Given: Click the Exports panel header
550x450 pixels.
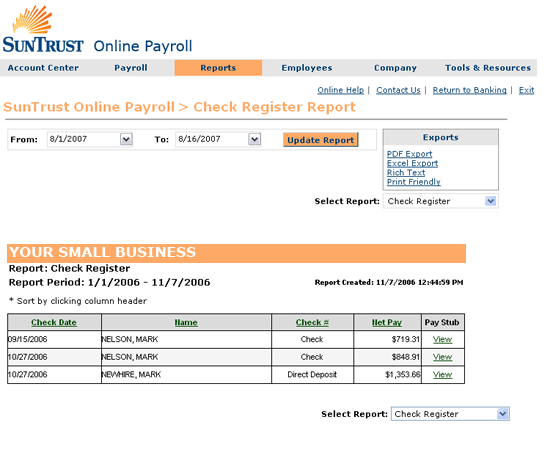Looking at the screenshot, I should (441, 137).
